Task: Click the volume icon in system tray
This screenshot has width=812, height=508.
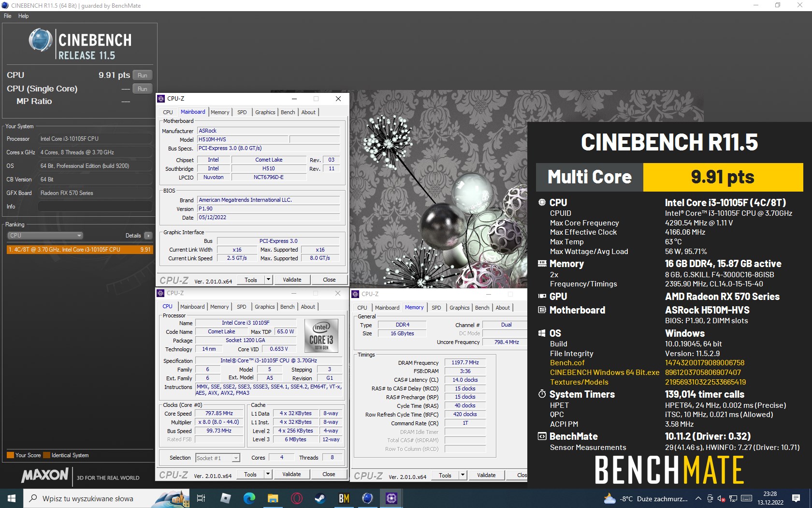Action: [x=722, y=498]
